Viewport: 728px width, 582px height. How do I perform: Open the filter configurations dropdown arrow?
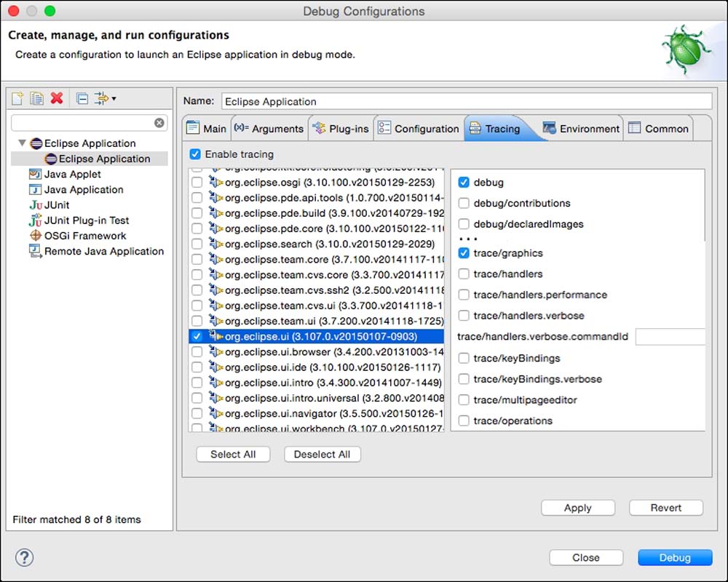(x=114, y=99)
